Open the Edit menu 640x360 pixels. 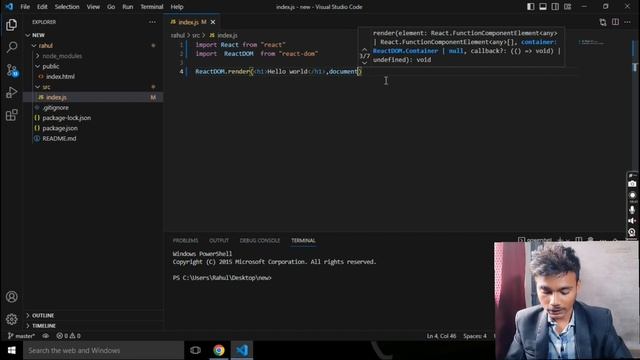tap(42, 7)
